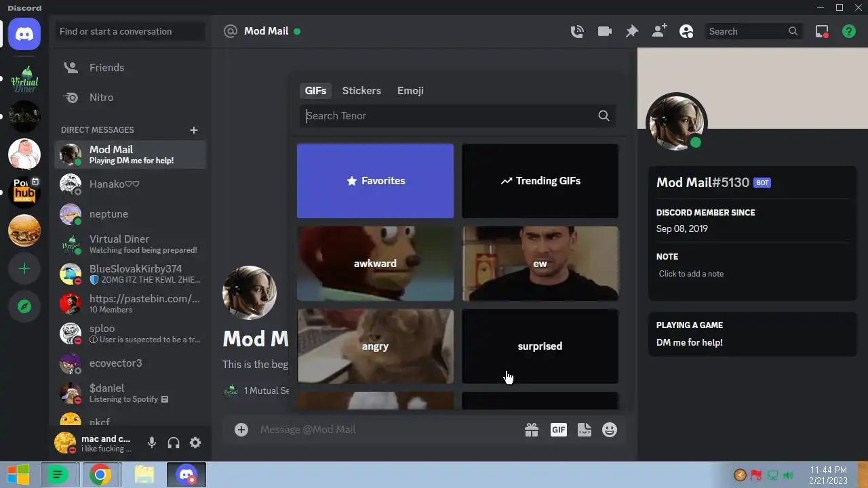Open the Discord home button
Image resolution: width=868 pixels, height=488 pixels.
pyautogui.click(x=24, y=33)
